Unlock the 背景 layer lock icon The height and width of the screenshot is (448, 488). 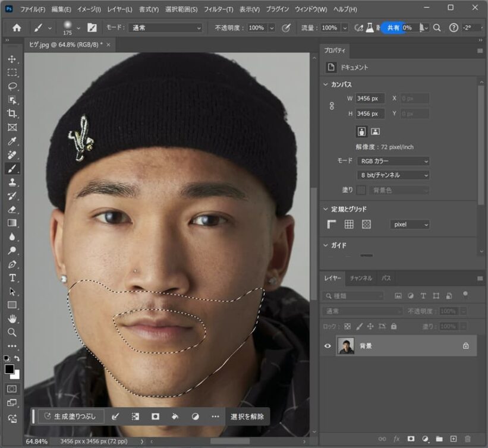pos(465,346)
